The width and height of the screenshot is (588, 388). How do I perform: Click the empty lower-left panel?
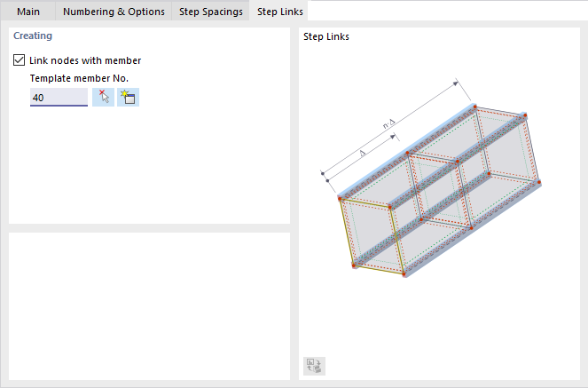149,304
